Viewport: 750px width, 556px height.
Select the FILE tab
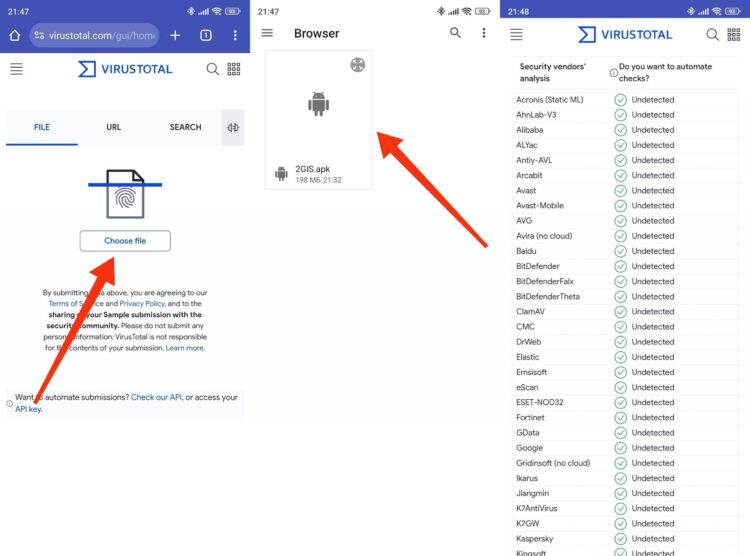(42, 127)
